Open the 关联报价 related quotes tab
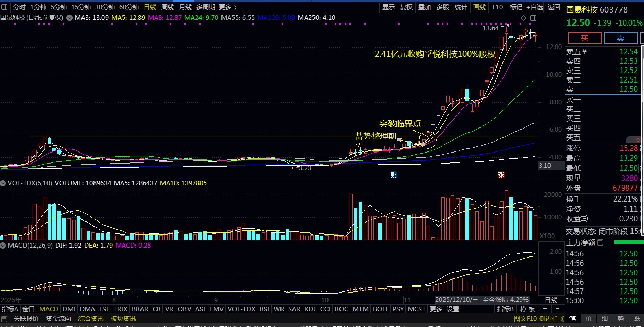This screenshot has width=644, height=327. 26,319
